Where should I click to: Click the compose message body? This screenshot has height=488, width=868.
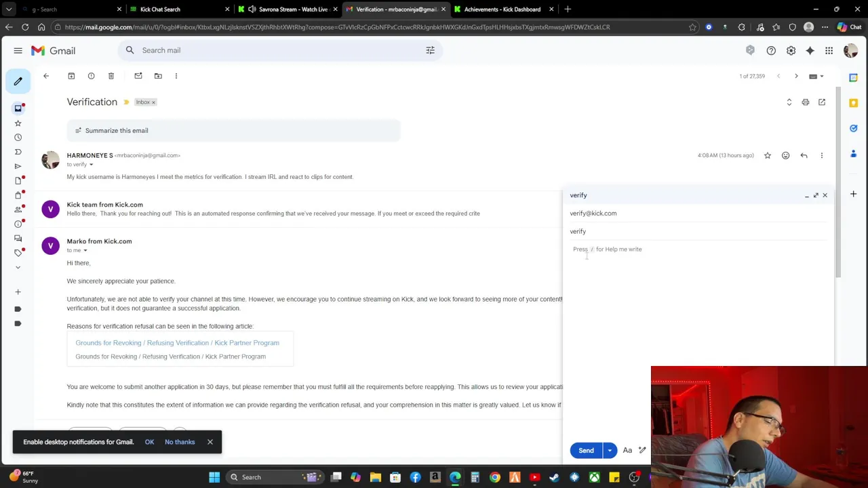click(x=698, y=339)
